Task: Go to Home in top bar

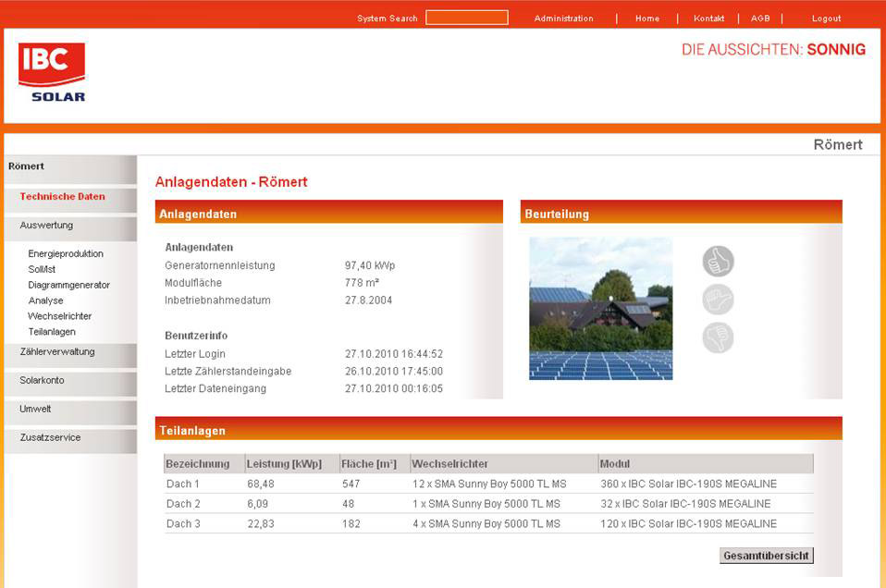Action: 647,18
